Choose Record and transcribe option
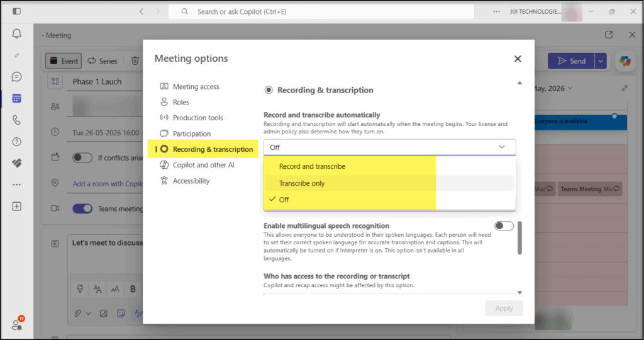644x340 pixels. click(x=389, y=166)
